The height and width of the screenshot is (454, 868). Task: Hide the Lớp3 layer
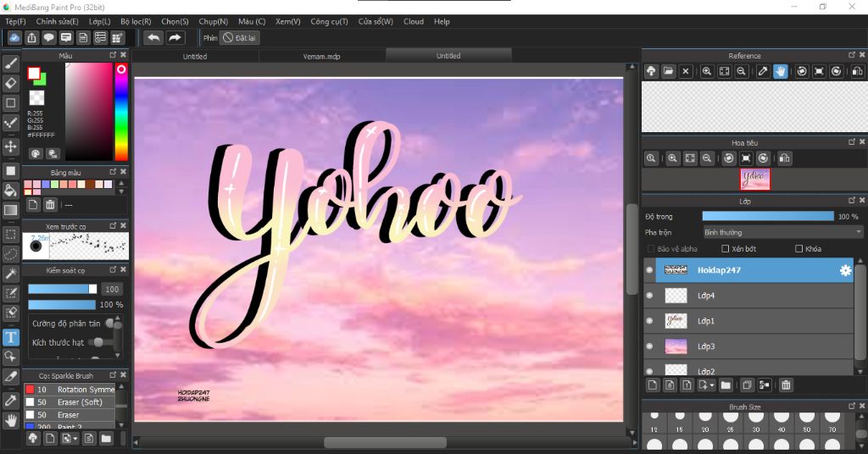(x=649, y=346)
